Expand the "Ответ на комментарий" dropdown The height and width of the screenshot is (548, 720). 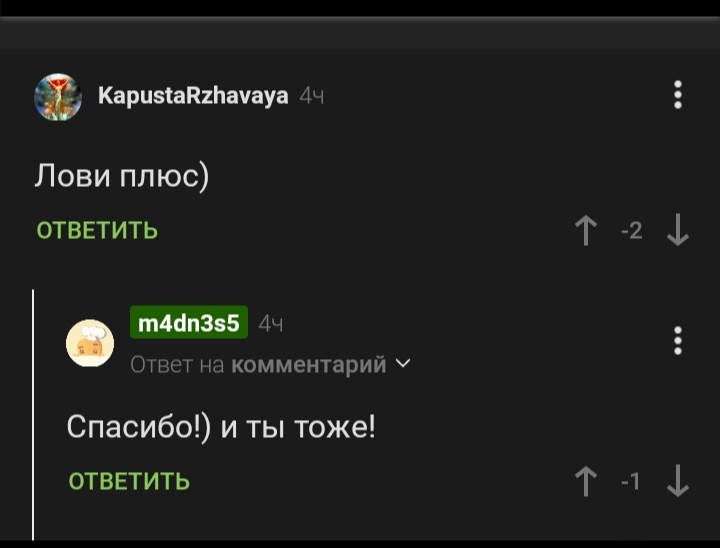tap(269, 365)
